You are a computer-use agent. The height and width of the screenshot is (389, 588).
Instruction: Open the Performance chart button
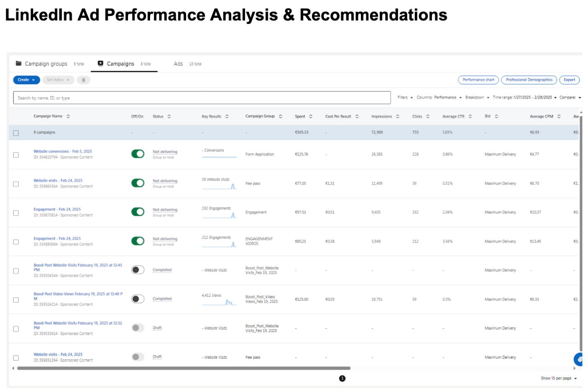[x=478, y=80]
